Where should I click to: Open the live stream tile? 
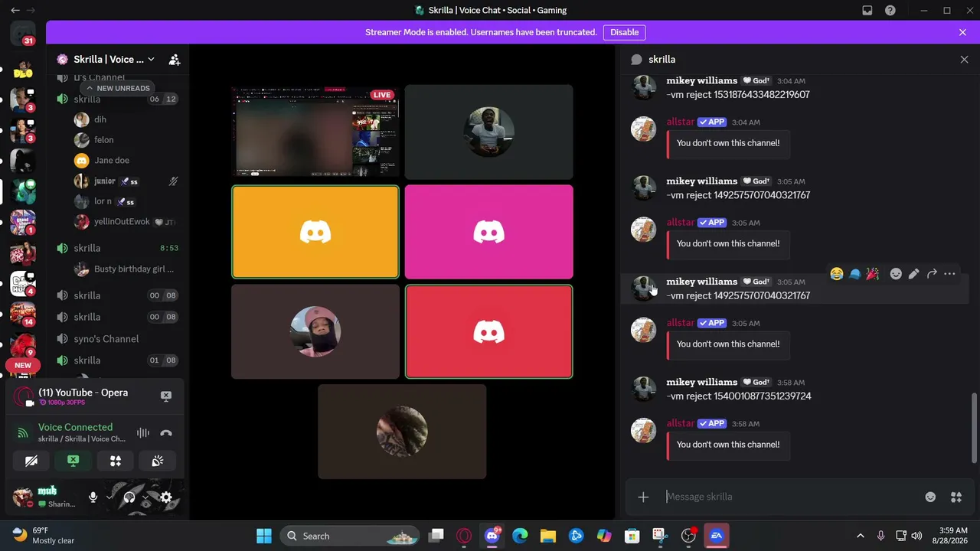[x=315, y=132]
